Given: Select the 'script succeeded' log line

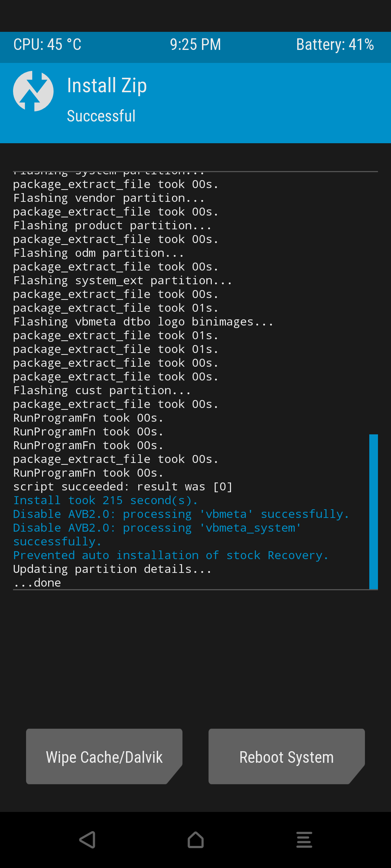Looking at the screenshot, I should click(123, 487).
